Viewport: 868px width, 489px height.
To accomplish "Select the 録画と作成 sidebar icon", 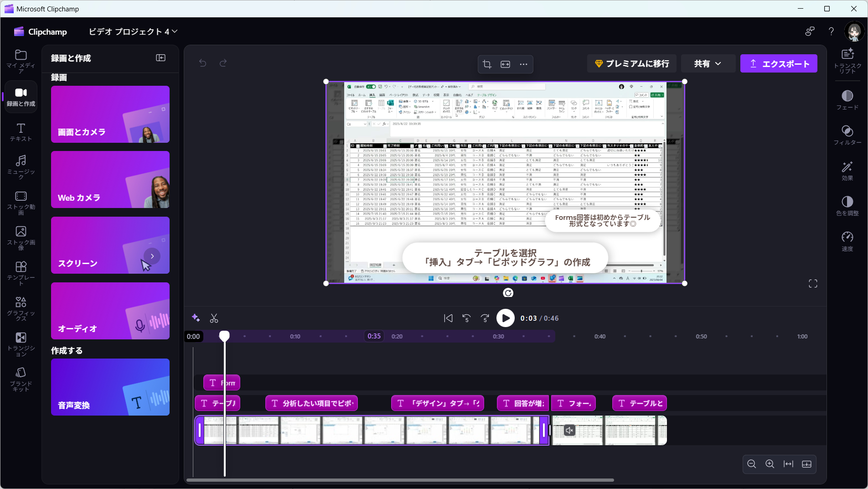I will pos(21,97).
